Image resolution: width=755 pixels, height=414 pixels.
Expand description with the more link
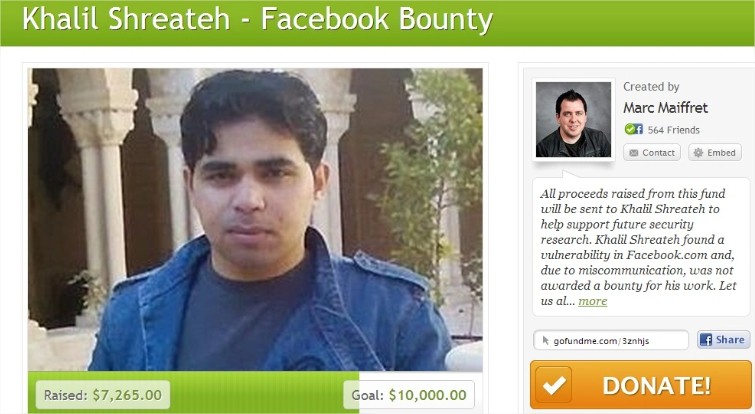592,301
